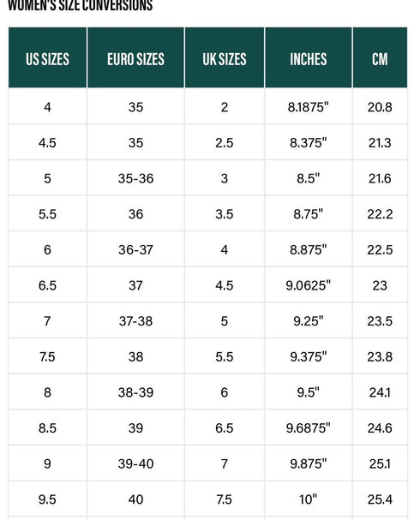Screen dimensions: 420x520
Task: Click the 8.1875" inches cell
Action: pos(309,107)
